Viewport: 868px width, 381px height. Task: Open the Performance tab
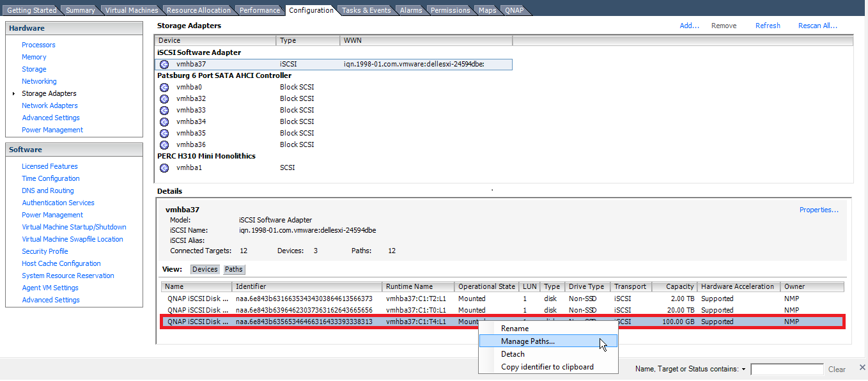pyautogui.click(x=260, y=10)
